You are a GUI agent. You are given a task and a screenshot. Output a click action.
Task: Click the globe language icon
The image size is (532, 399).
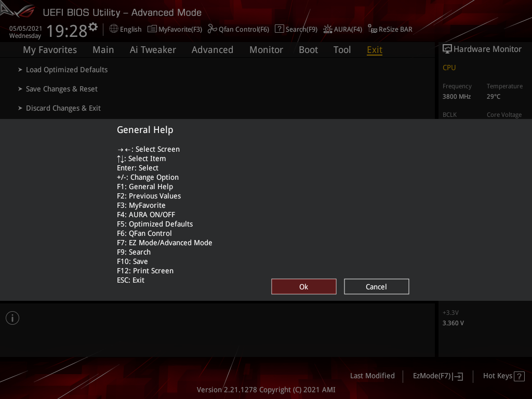pyautogui.click(x=114, y=29)
